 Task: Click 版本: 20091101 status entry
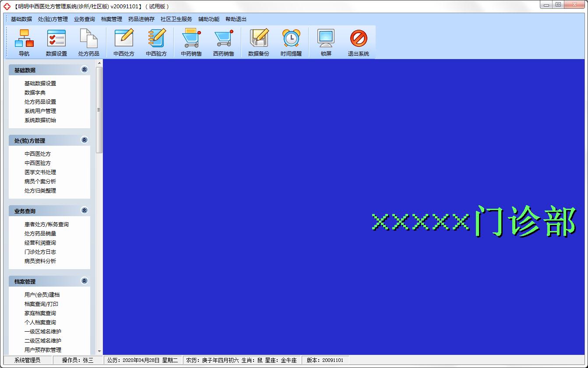[x=325, y=360]
